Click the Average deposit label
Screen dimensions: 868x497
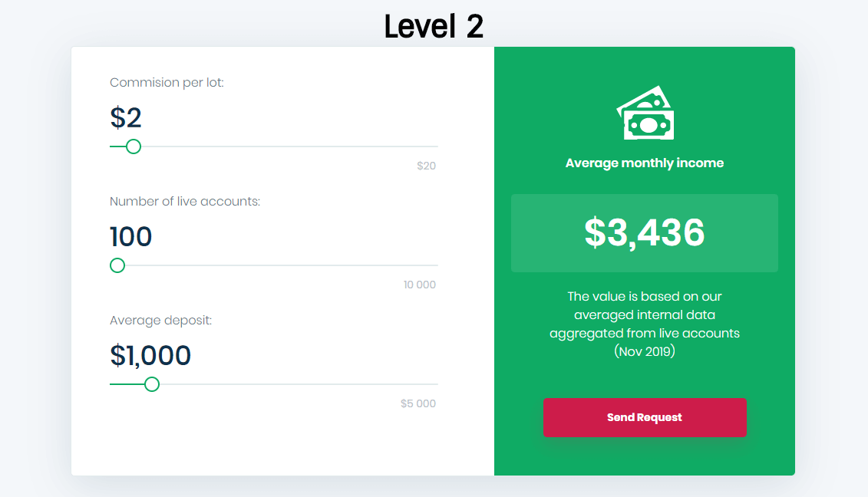(160, 321)
